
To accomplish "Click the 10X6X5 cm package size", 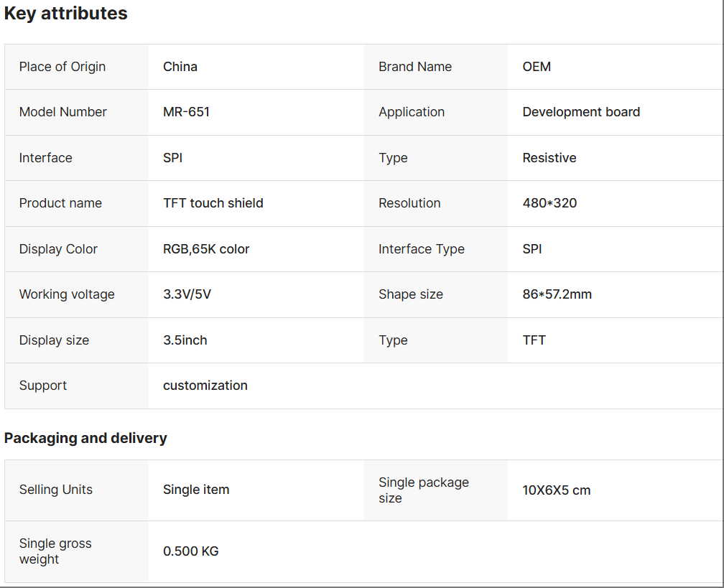I will tap(557, 490).
